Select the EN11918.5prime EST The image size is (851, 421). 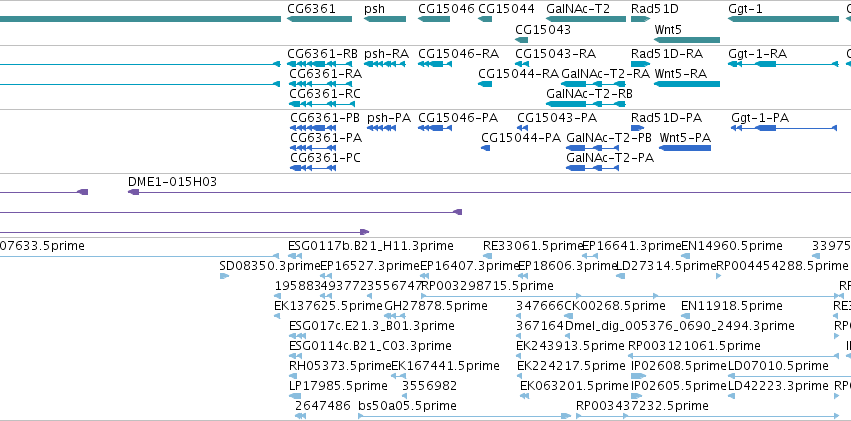(x=685, y=316)
